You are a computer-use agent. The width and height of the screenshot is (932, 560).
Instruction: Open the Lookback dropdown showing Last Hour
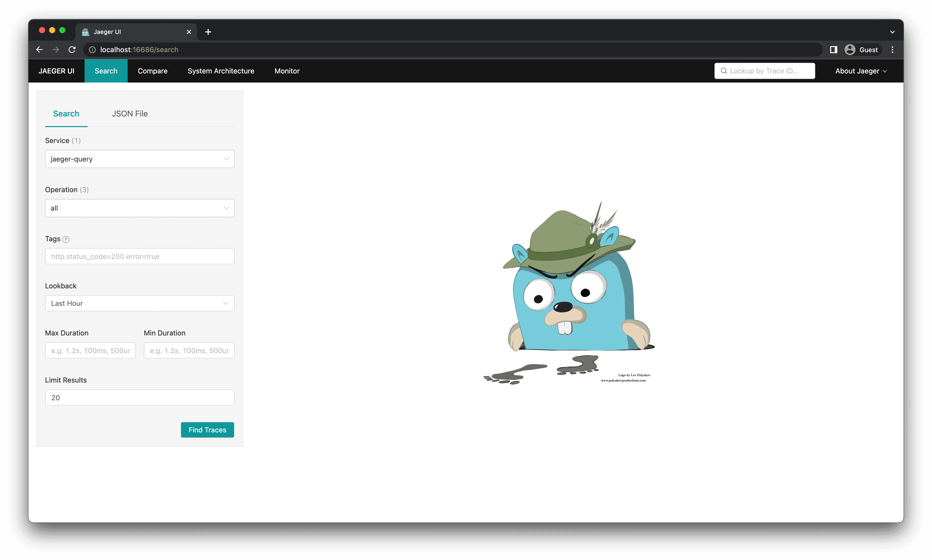pos(139,303)
